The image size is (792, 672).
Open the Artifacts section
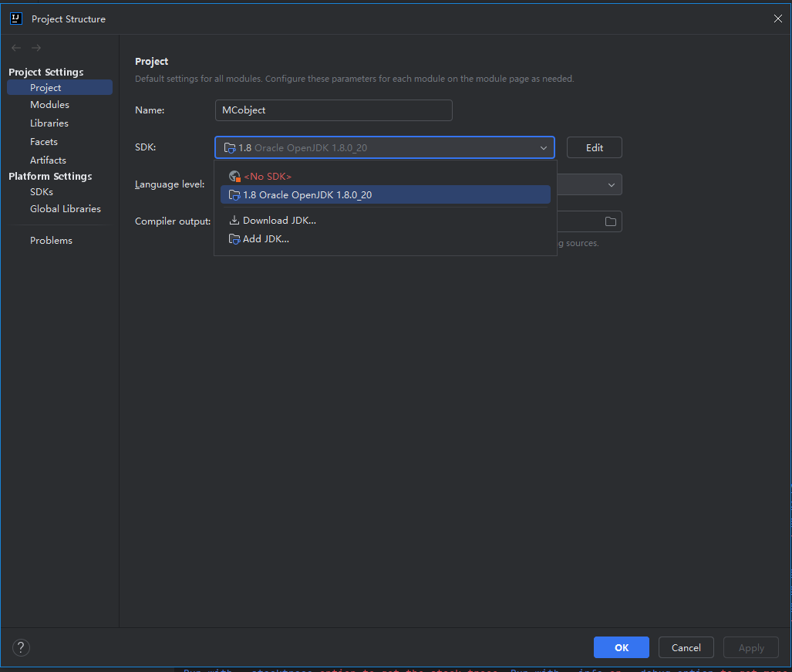[48, 160]
